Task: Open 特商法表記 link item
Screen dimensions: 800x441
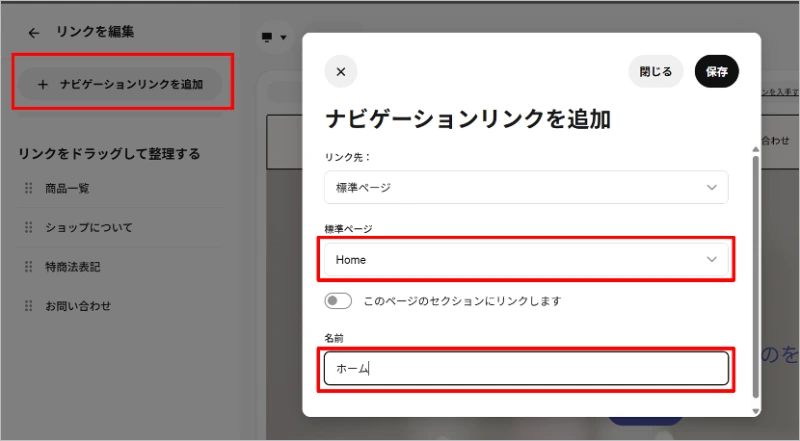Action: tap(72, 267)
